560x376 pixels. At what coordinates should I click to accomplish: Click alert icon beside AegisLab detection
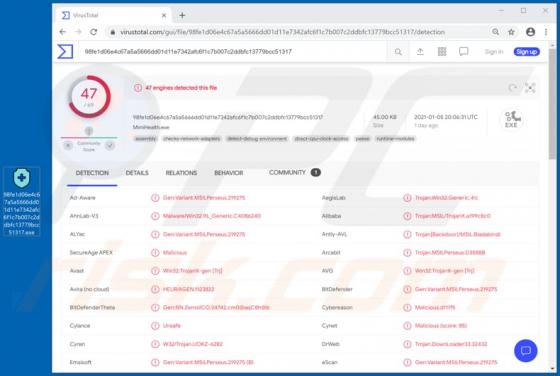(407, 197)
